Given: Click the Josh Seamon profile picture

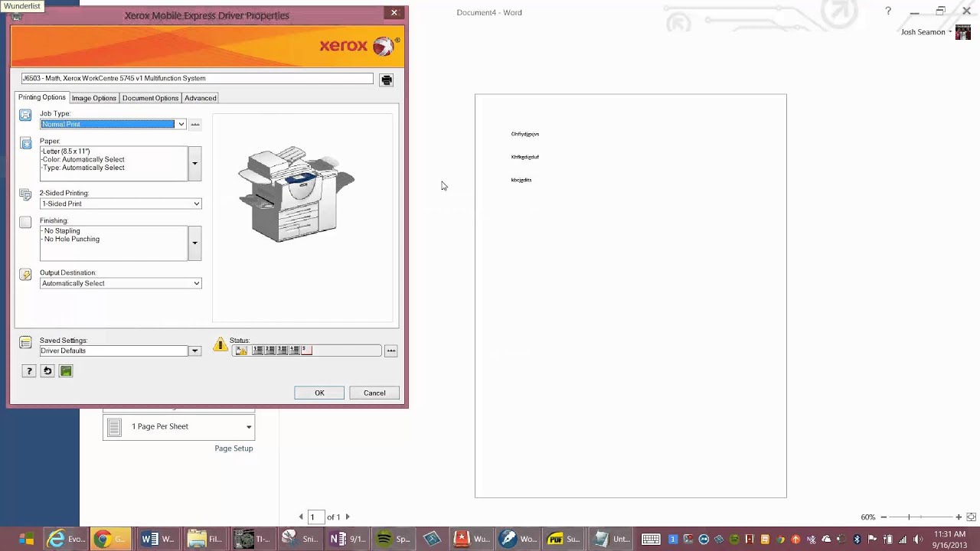Looking at the screenshot, I should 963,32.
